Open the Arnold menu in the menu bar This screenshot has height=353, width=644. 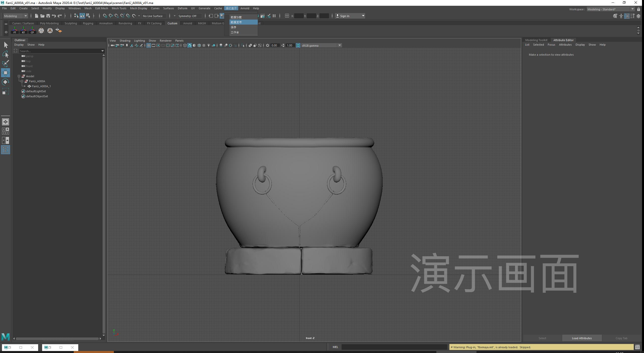(245, 8)
